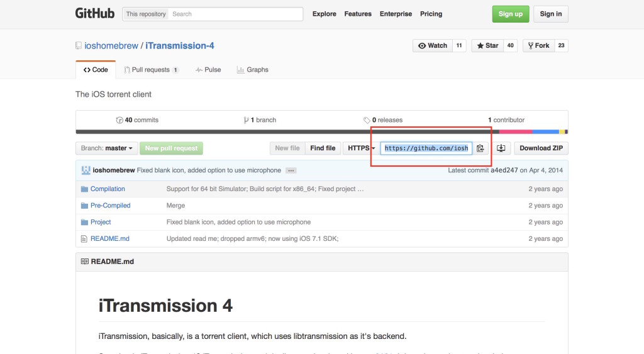The width and height of the screenshot is (644, 354).
Task: Click the Watch button
Action: [433, 45]
